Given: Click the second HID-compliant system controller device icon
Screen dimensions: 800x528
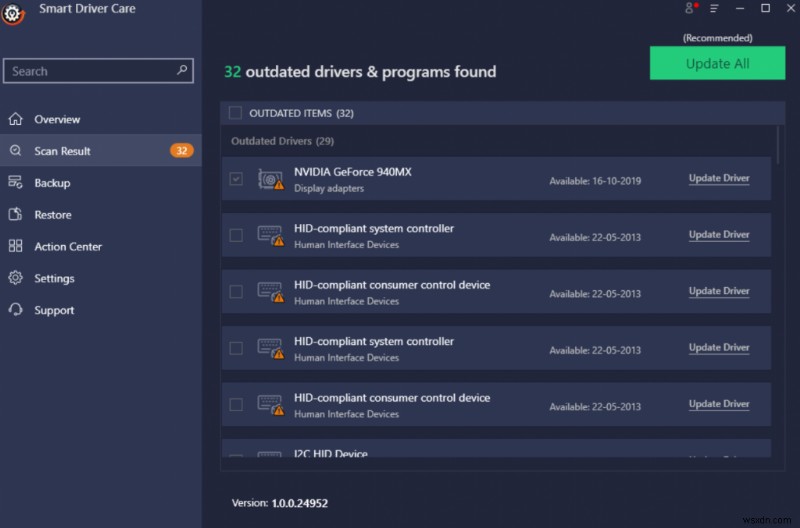Looking at the screenshot, I should (x=270, y=349).
